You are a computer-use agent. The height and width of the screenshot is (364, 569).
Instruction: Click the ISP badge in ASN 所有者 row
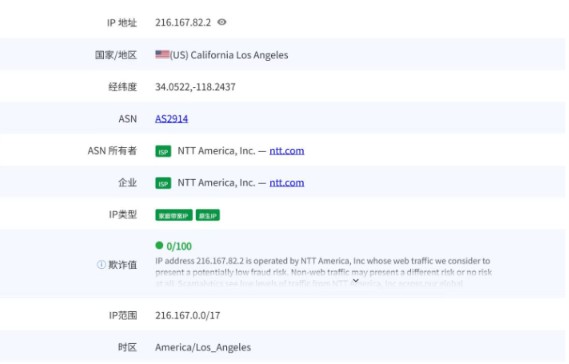[163, 151]
